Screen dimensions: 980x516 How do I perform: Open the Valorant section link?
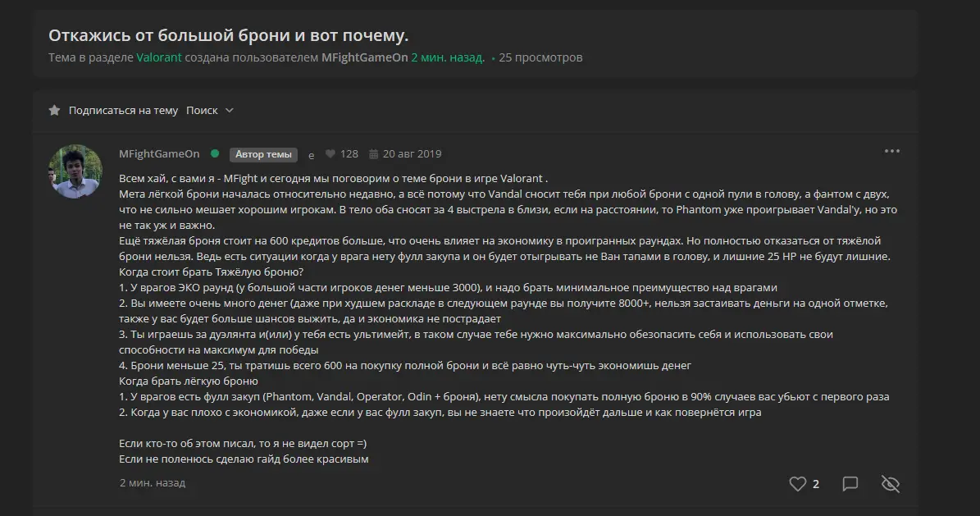tap(159, 57)
